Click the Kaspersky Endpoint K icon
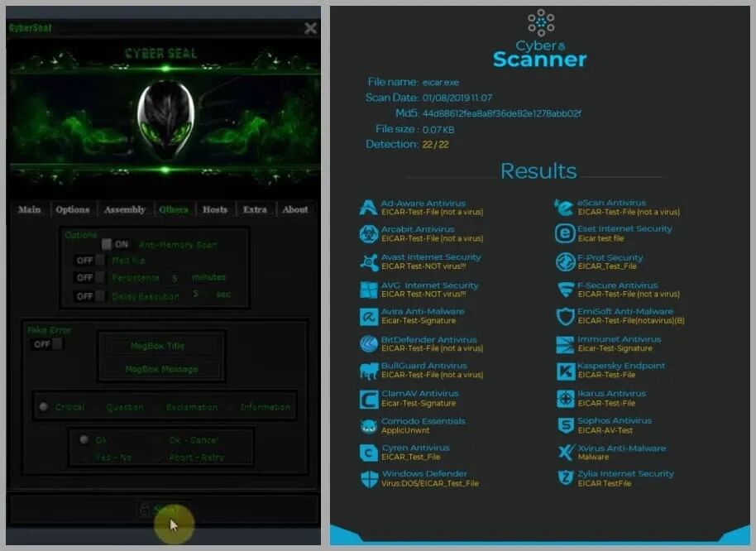Viewport: 756px width, 551px height. [566, 371]
